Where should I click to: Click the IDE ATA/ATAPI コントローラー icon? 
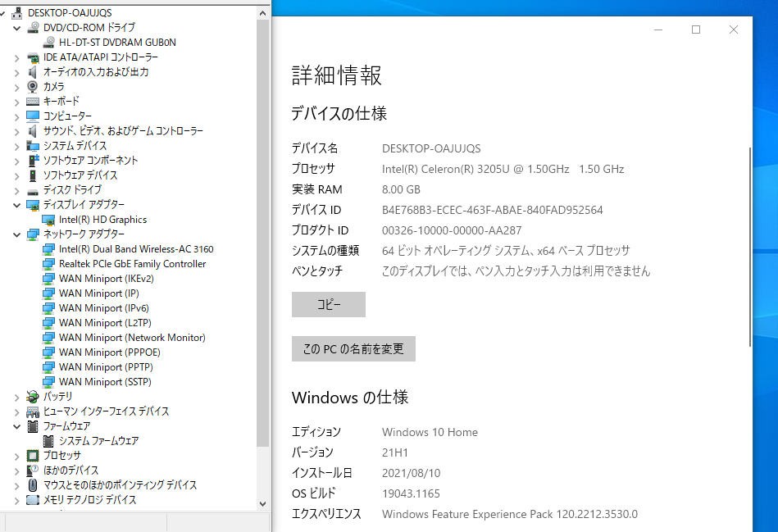[33, 57]
